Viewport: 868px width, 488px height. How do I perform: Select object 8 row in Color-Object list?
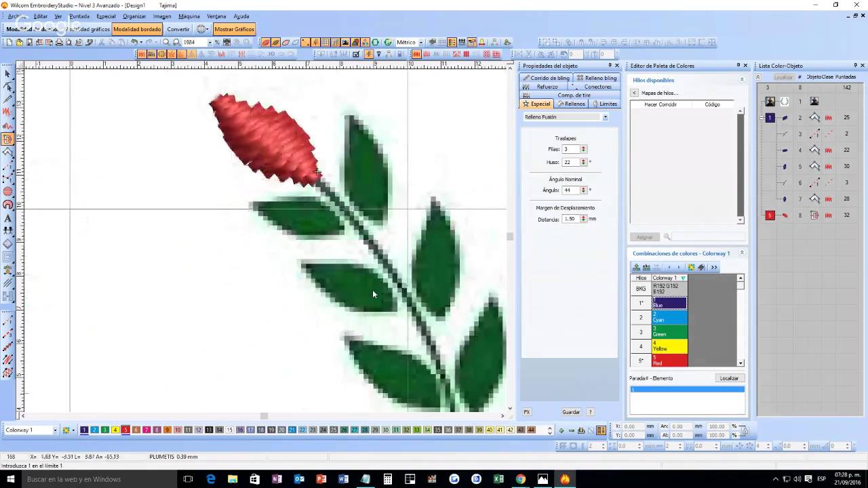pyautogui.click(x=810, y=216)
